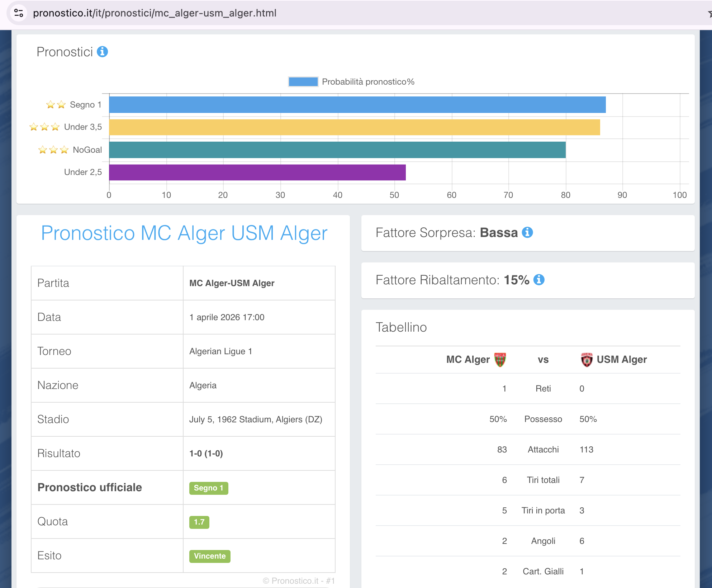
Task: Click Fattore Ribaltamento info icon
Action: pyautogui.click(x=538, y=280)
